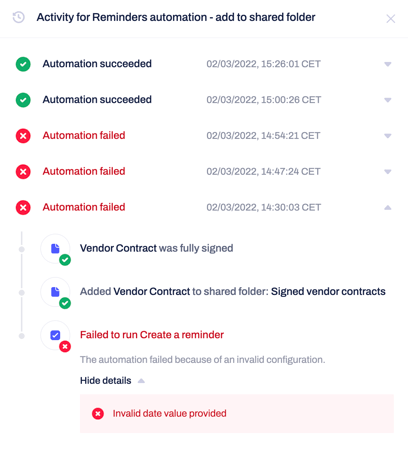Click red failed icon for 14:47:24 run
This screenshot has width=408, height=454.
[23, 172]
